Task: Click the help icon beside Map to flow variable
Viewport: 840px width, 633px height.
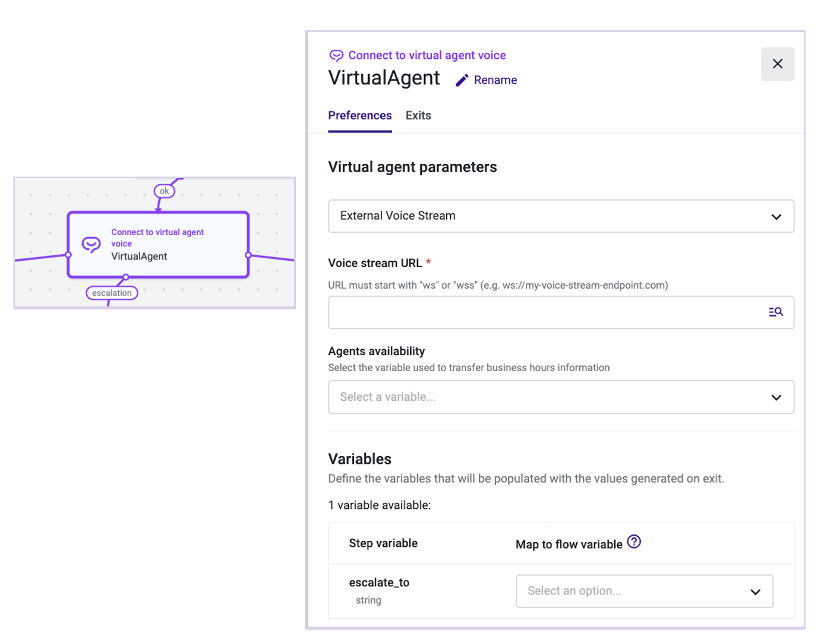Action: point(634,542)
